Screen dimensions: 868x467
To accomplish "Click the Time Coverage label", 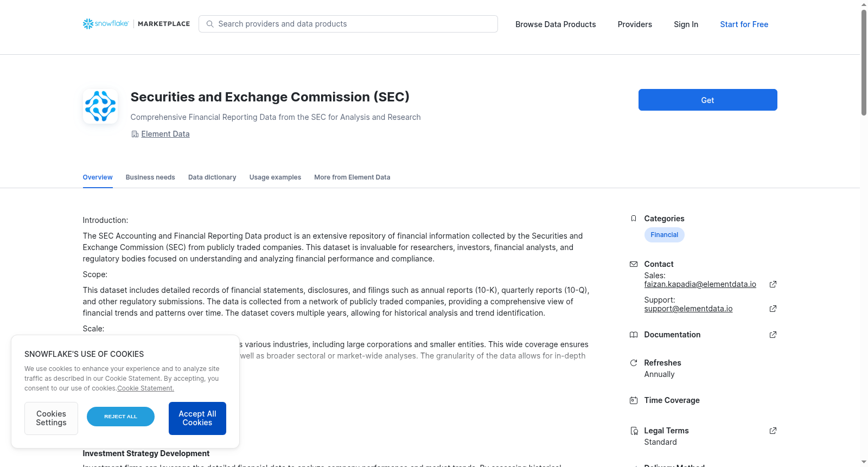I will pos(672,400).
